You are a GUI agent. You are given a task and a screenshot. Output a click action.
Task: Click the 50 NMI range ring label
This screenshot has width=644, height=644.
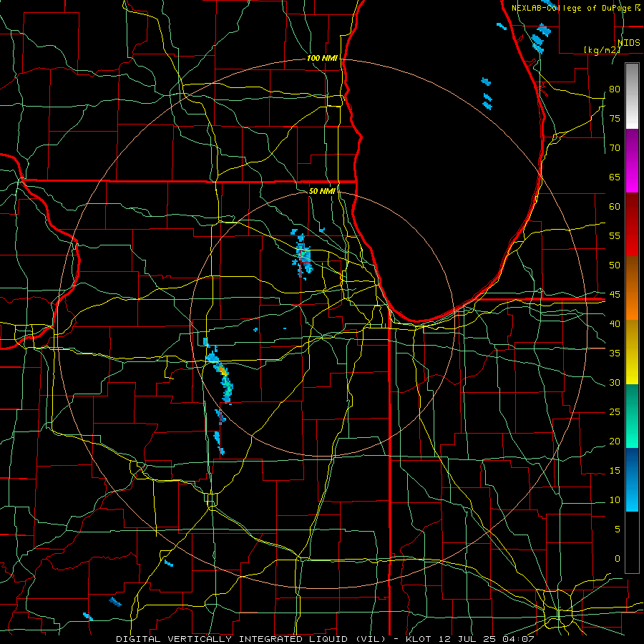[322, 191]
